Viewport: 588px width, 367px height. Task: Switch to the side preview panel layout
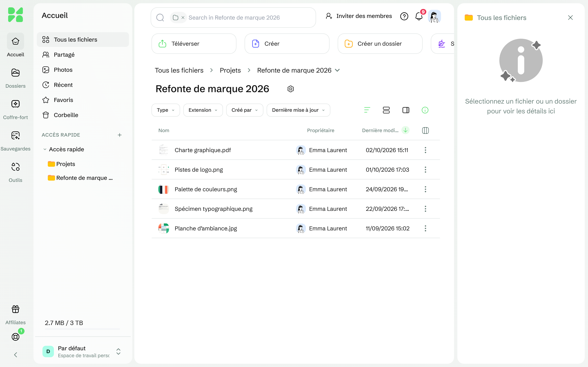[x=406, y=110]
